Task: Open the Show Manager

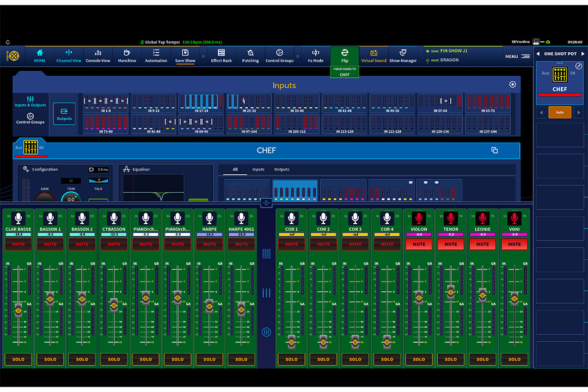Action: (402, 56)
